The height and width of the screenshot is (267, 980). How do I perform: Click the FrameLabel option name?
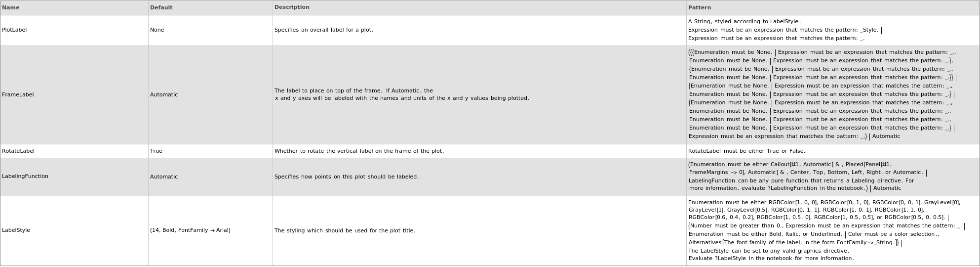(18, 95)
